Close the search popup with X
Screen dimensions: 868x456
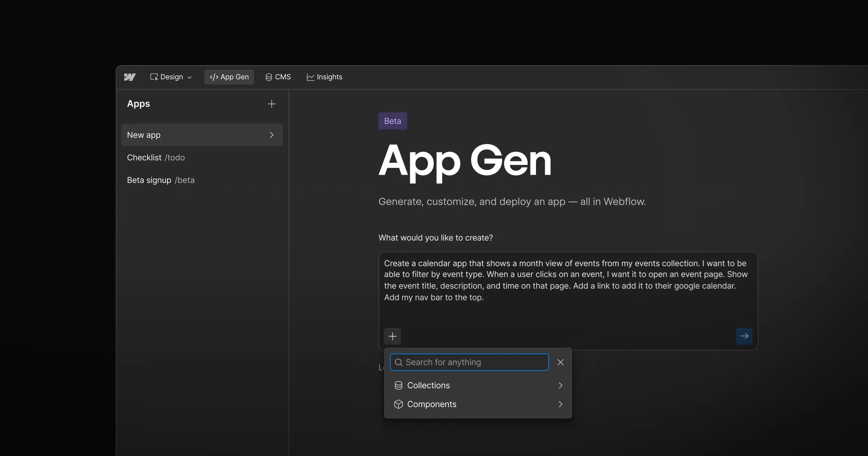coord(561,362)
